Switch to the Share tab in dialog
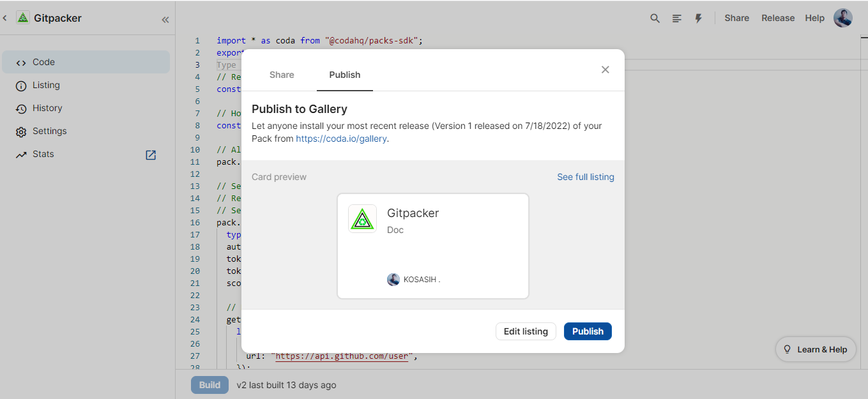The image size is (868, 399). pyautogui.click(x=282, y=75)
